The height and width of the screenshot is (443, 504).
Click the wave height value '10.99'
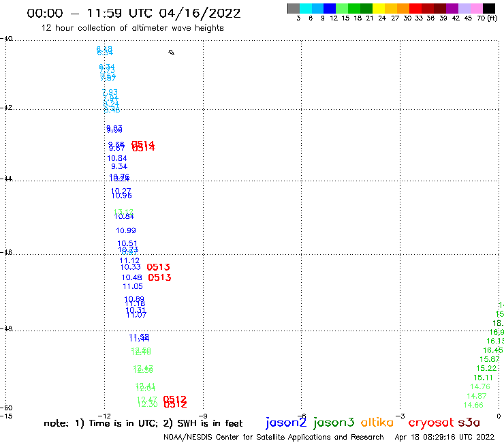126,230
